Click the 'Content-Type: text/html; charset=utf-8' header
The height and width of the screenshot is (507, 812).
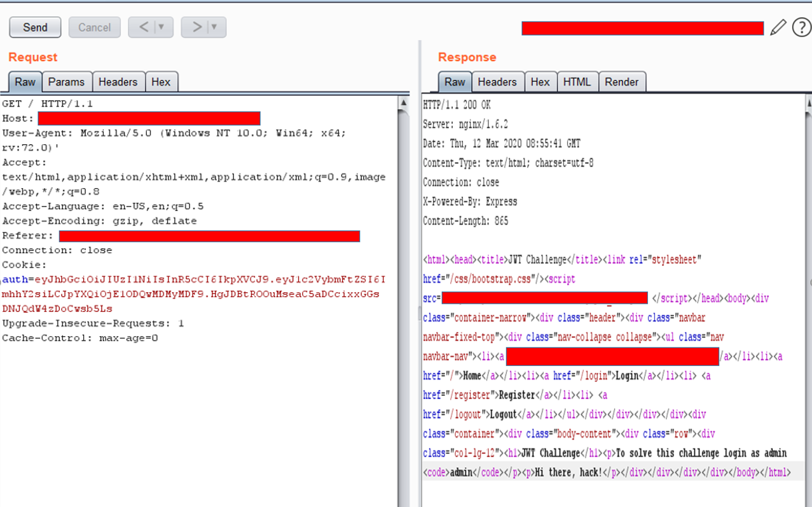(508, 163)
